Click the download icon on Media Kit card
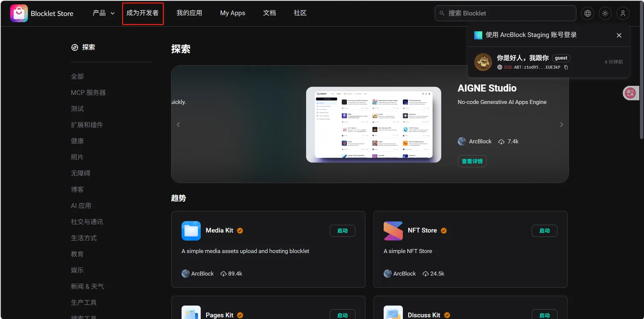Image resolution: width=644 pixels, height=319 pixels. point(223,274)
